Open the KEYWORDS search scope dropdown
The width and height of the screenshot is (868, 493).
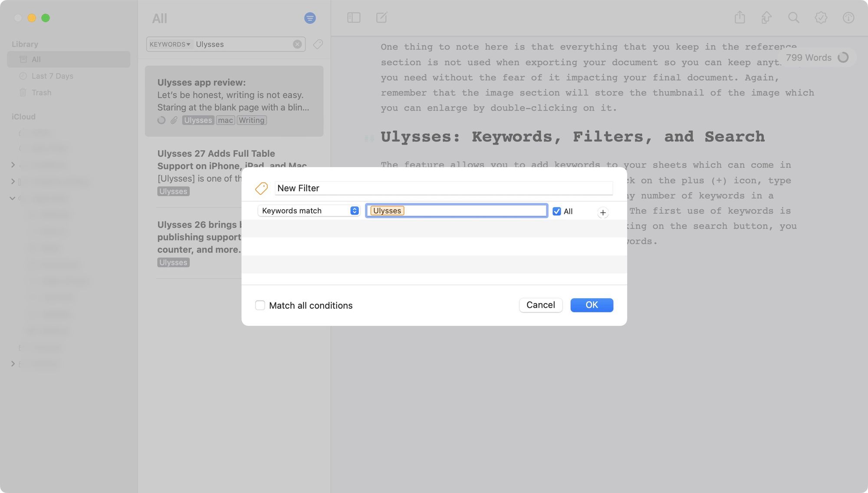(x=170, y=44)
